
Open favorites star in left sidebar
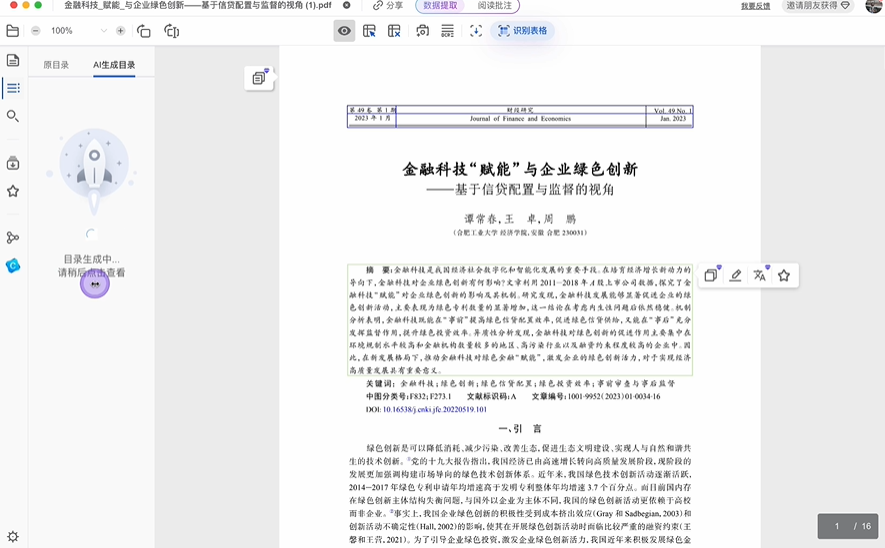(x=13, y=191)
